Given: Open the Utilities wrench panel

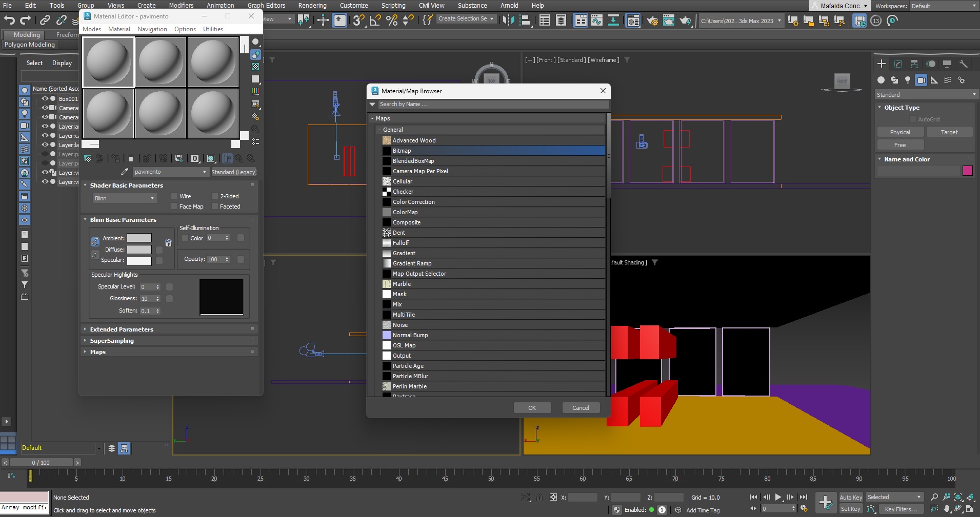Looking at the screenshot, I should pyautogui.click(x=964, y=64).
